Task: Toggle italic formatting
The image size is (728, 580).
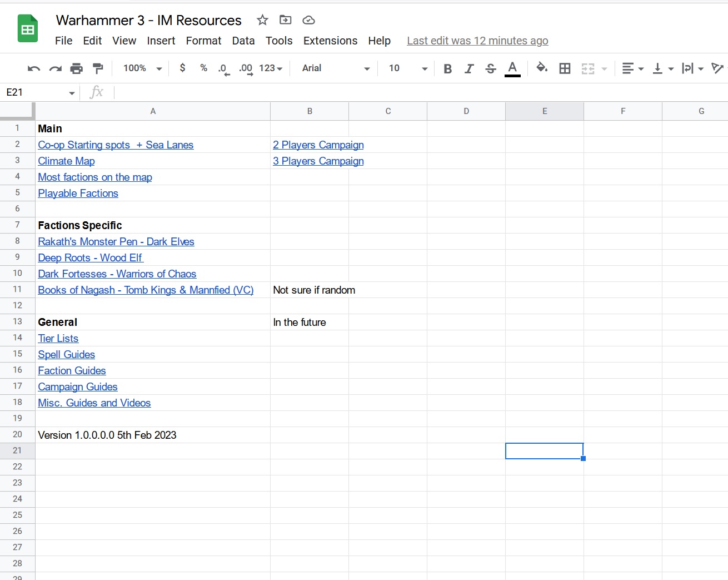Action: coord(469,68)
